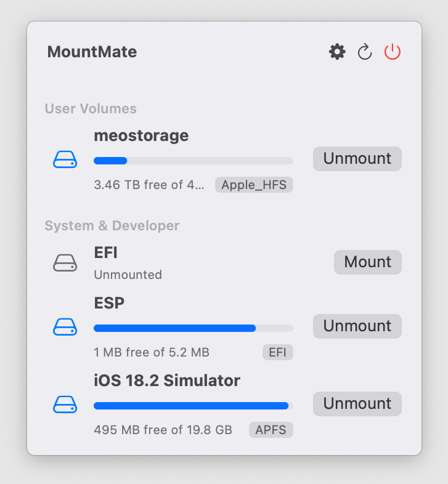Click the EFI filesystem badge under ESP
Viewport: 448px width, 484px height.
(x=278, y=352)
